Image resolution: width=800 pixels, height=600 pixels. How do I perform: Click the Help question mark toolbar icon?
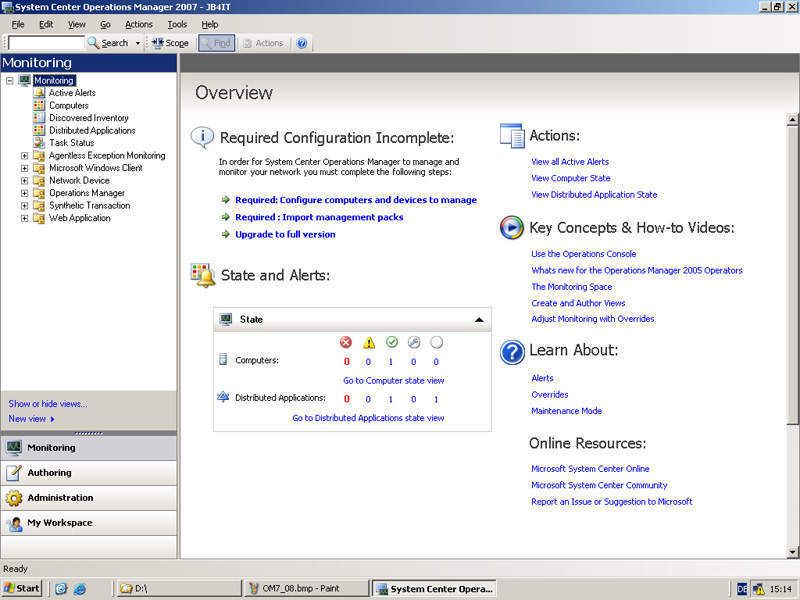(302, 43)
